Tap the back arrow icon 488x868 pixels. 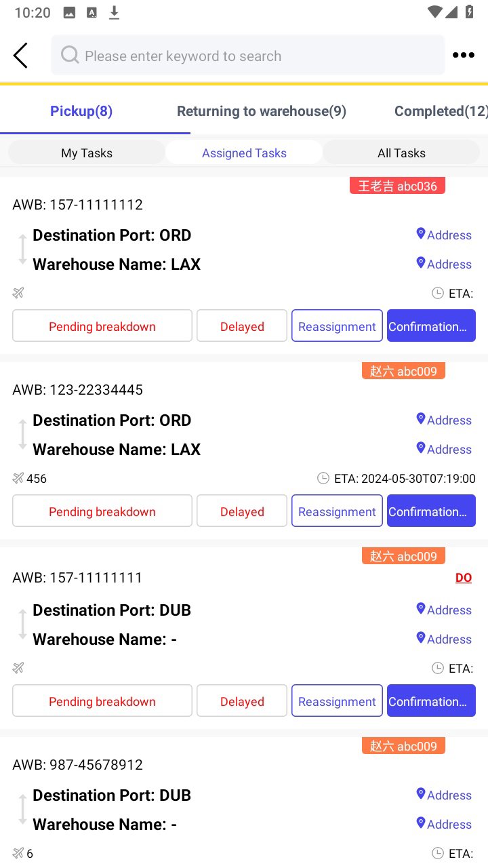20,56
